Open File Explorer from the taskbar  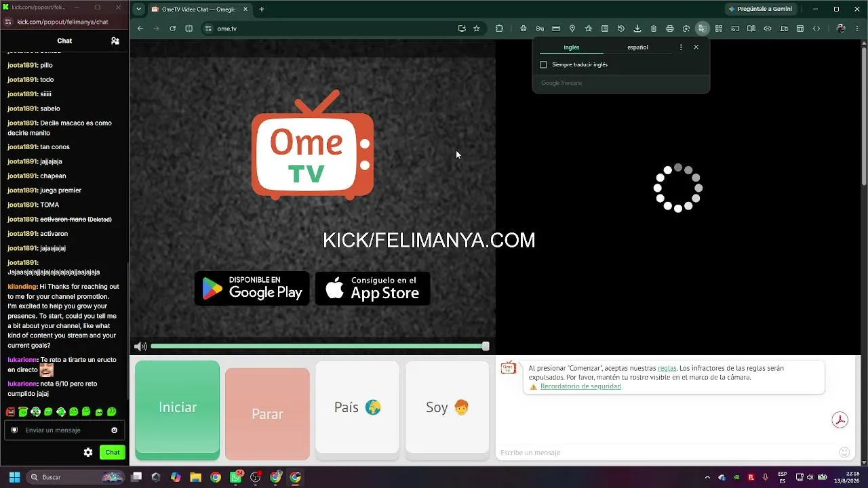(x=195, y=477)
